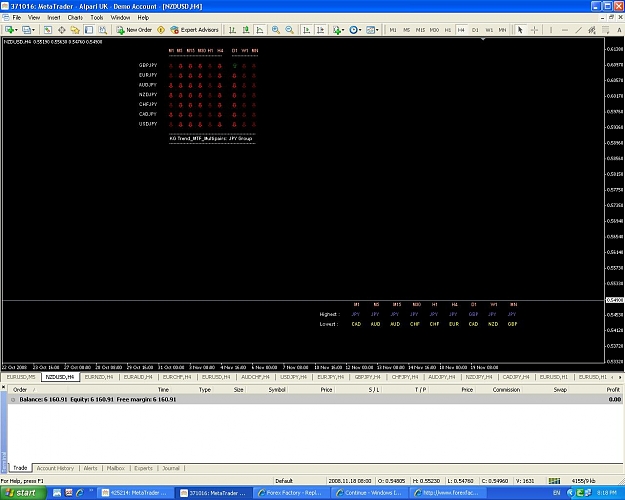
Task: Open the View menu
Action: (x=34, y=18)
